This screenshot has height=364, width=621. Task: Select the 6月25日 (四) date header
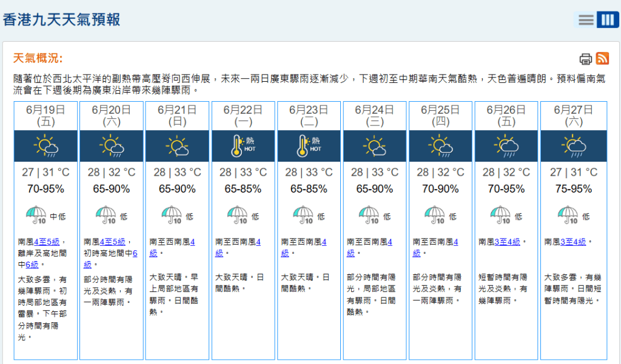(440, 116)
